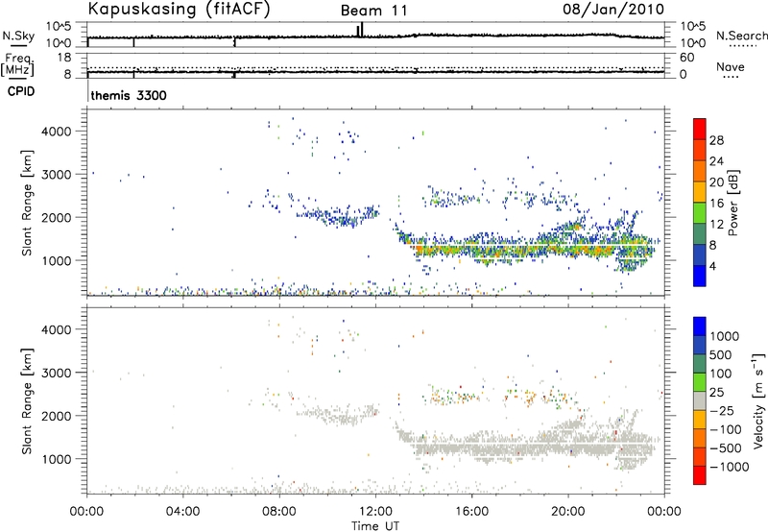Click the '18' tick on the frequency axis

(x=64, y=58)
